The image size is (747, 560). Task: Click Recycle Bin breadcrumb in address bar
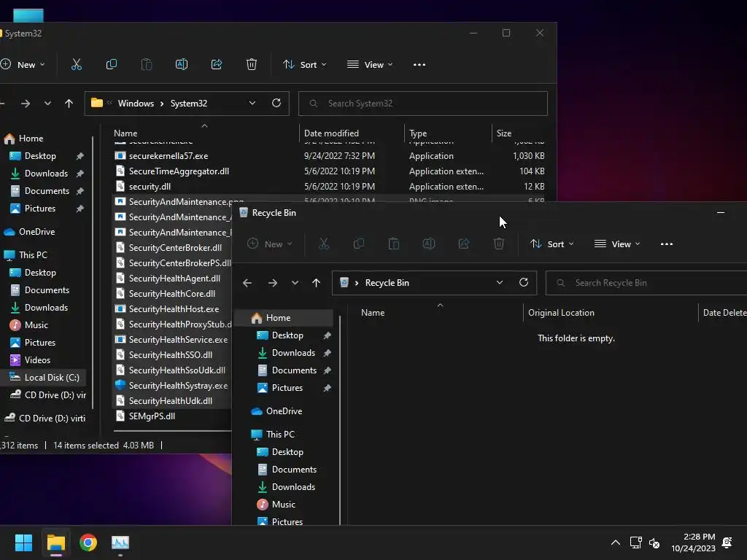coord(387,283)
